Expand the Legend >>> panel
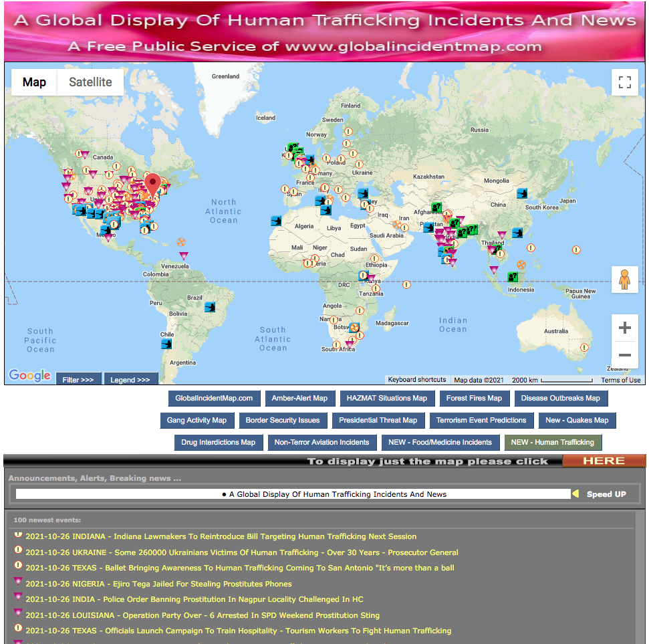Image resolution: width=649 pixels, height=644 pixels. (130, 379)
